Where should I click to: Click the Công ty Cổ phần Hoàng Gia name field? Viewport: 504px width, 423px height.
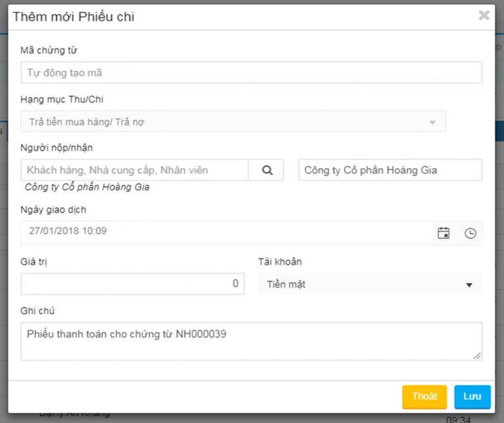390,170
